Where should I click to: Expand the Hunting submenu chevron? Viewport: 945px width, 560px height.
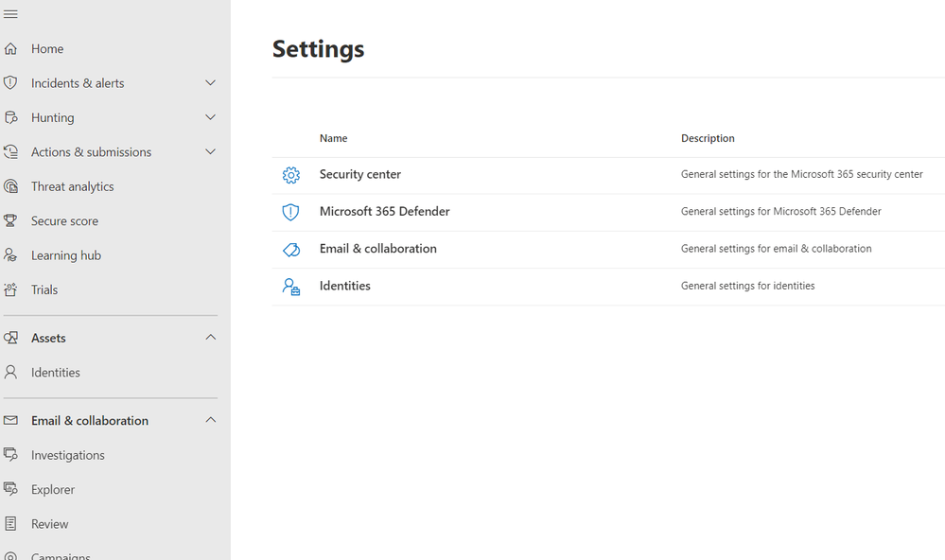[210, 117]
